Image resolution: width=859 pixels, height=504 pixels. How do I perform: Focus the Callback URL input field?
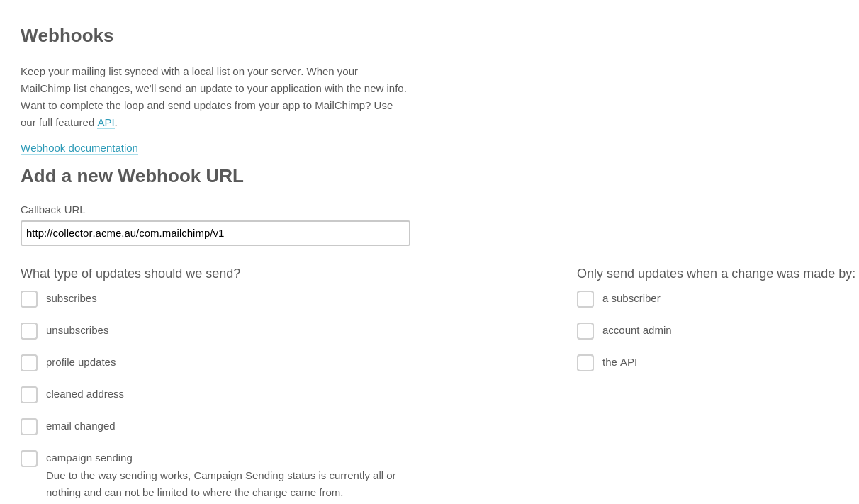(x=215, y=233)
